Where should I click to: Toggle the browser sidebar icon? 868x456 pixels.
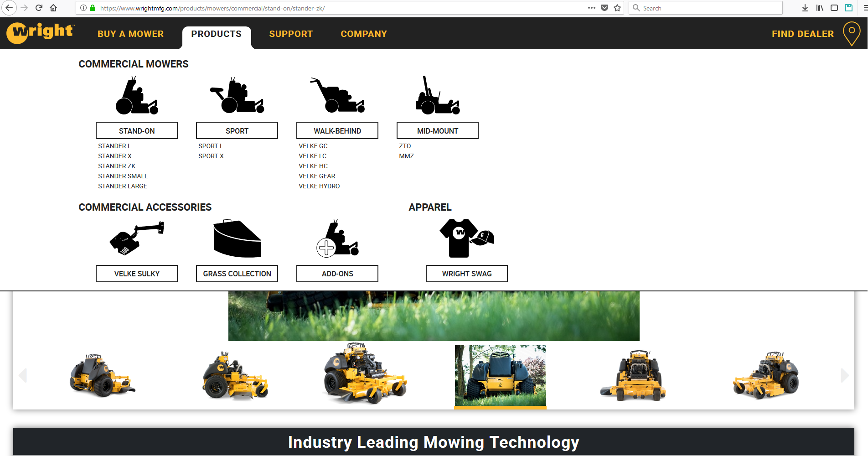834,8
